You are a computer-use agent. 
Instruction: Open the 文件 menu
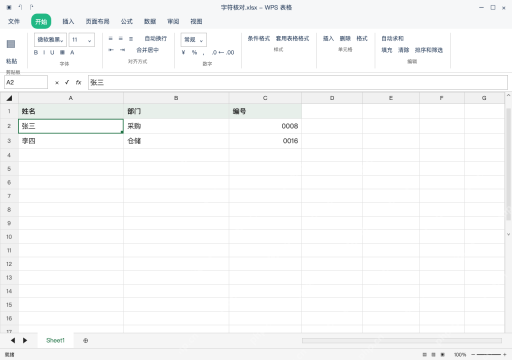[x=14, y=21]
